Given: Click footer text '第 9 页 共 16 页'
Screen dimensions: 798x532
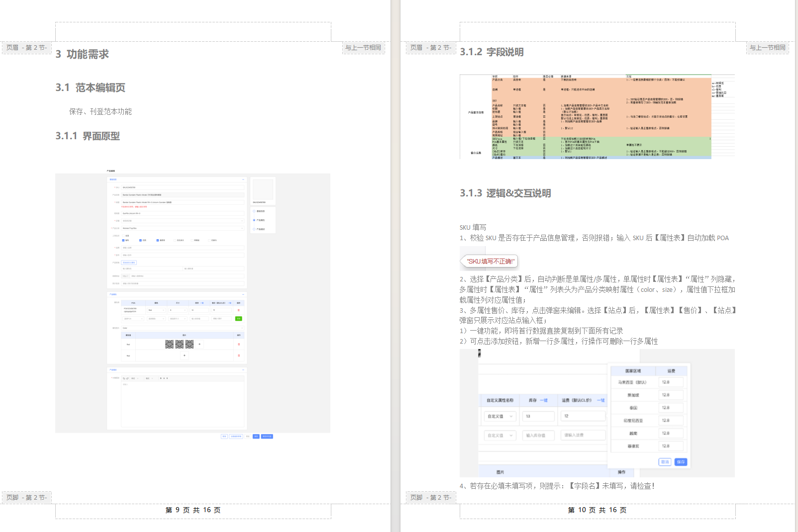Looking at the screenshot, I should coord(193,510).
